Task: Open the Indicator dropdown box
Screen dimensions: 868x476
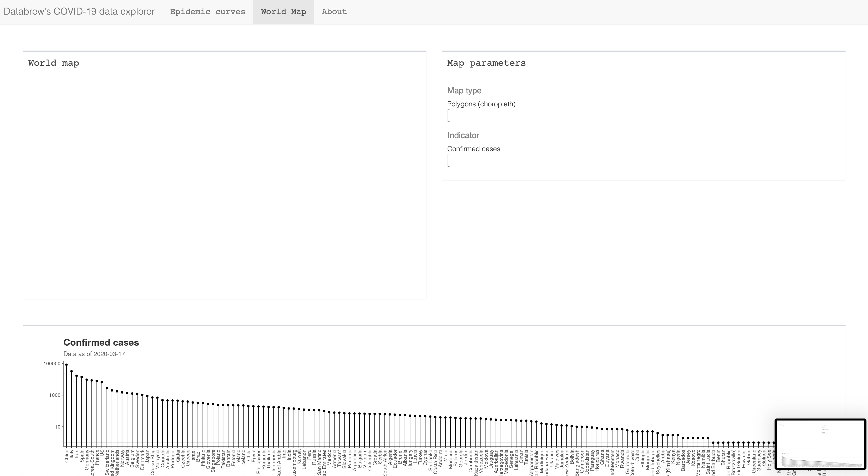Action: click(449, 160)
